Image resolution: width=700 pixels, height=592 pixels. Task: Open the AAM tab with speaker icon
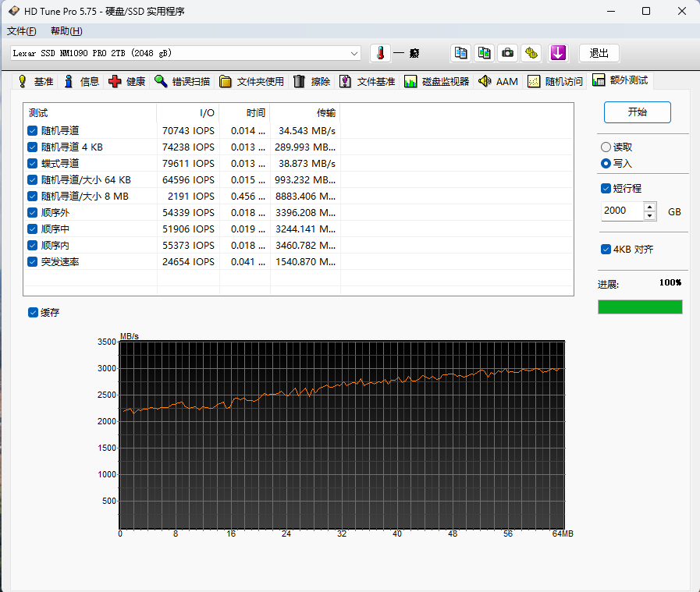[x=498, y=81]
